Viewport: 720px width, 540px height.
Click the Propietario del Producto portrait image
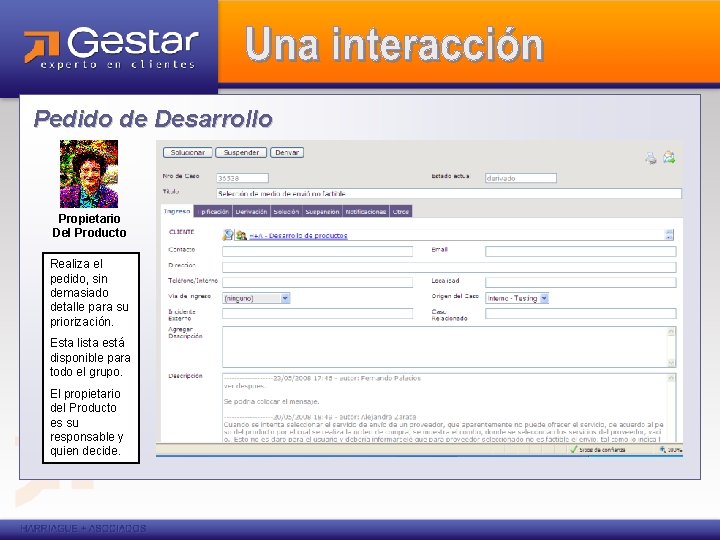pyautogui.click(x=89, y=174)
